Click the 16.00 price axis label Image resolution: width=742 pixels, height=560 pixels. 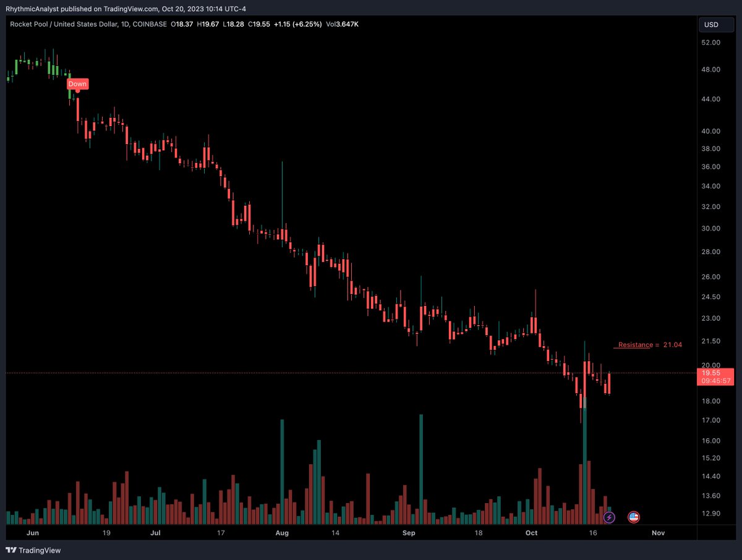click(712, 441)
